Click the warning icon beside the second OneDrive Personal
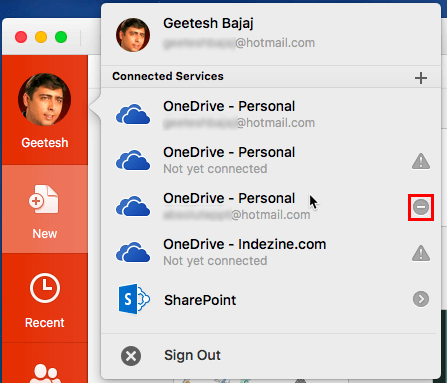This screenshot has width=447, height=383. point(421,161)
